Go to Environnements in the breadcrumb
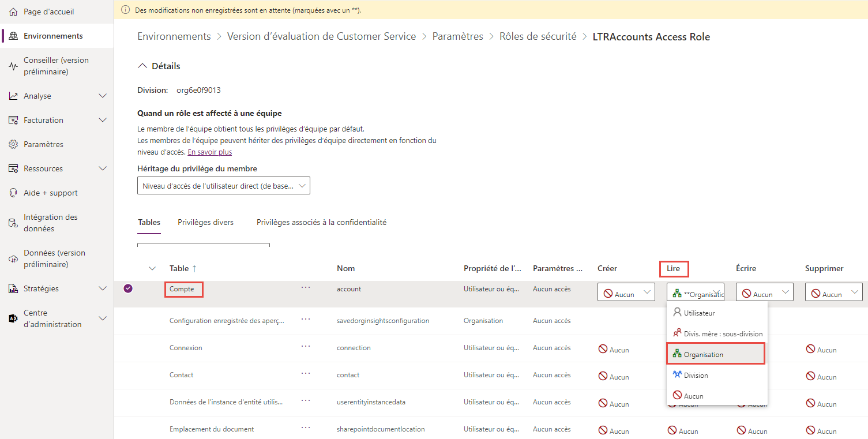 [174, 36]
